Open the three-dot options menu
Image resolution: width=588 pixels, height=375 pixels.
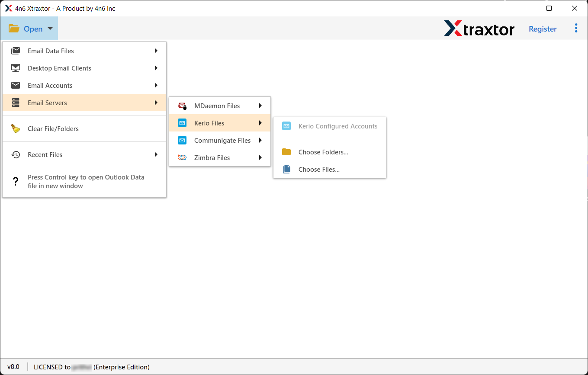(x=576, y=29)
